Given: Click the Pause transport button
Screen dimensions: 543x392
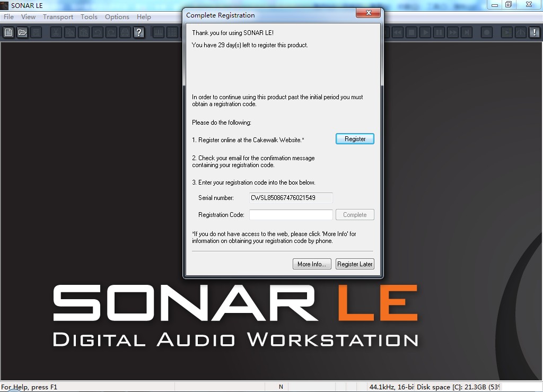Looking at the screenshot, I should (x=439, y=32).
